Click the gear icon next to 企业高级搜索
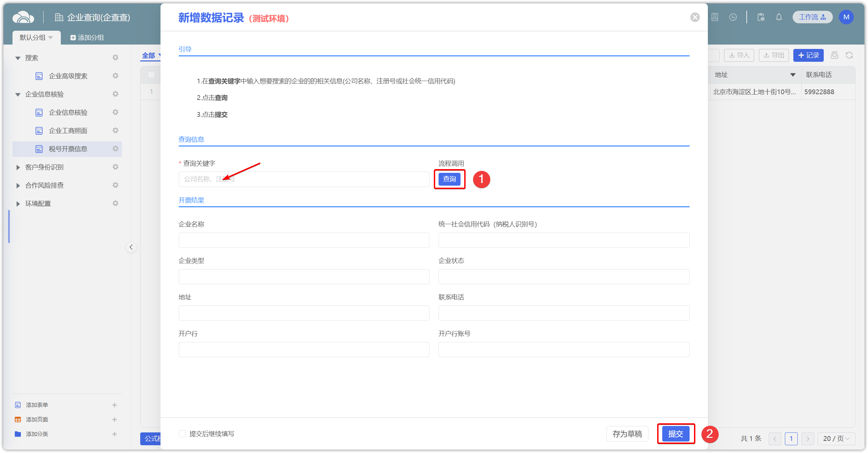Screen dimensions: 868x453 click(x=116, y=76)
